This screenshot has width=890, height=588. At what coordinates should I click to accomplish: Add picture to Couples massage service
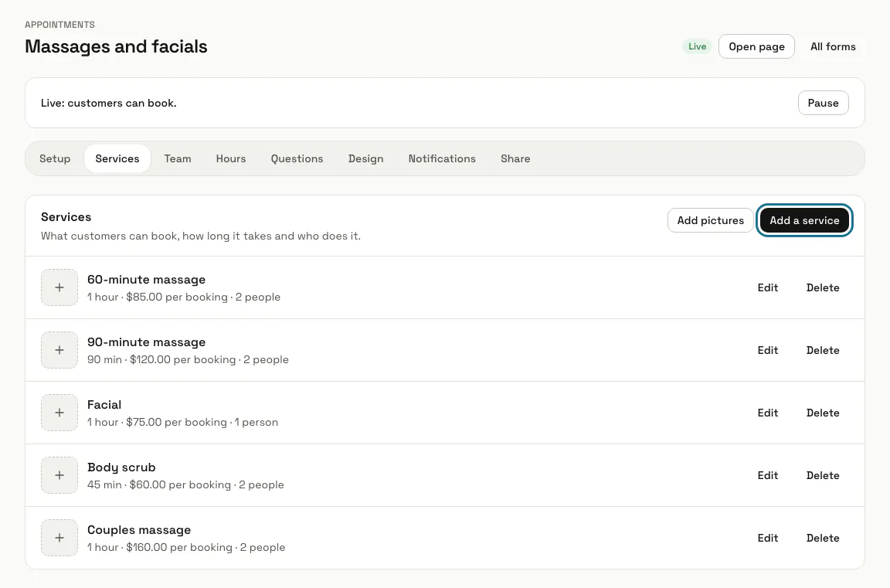pos(59,538)
